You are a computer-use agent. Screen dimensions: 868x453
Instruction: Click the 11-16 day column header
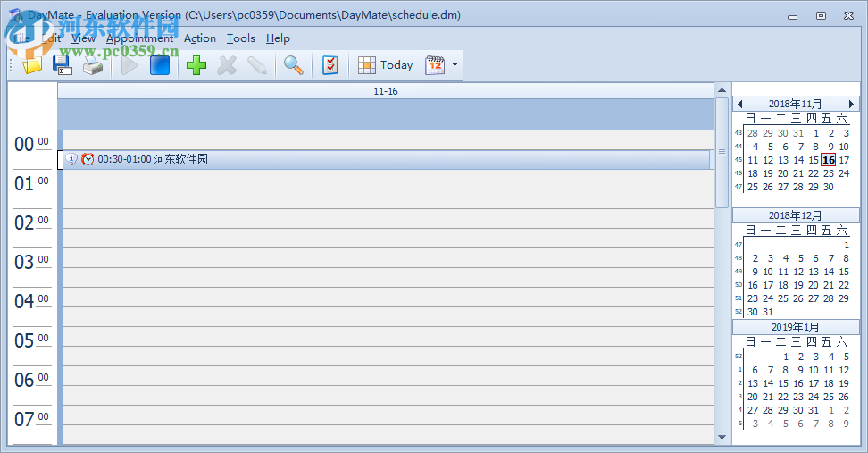point(386,91)
